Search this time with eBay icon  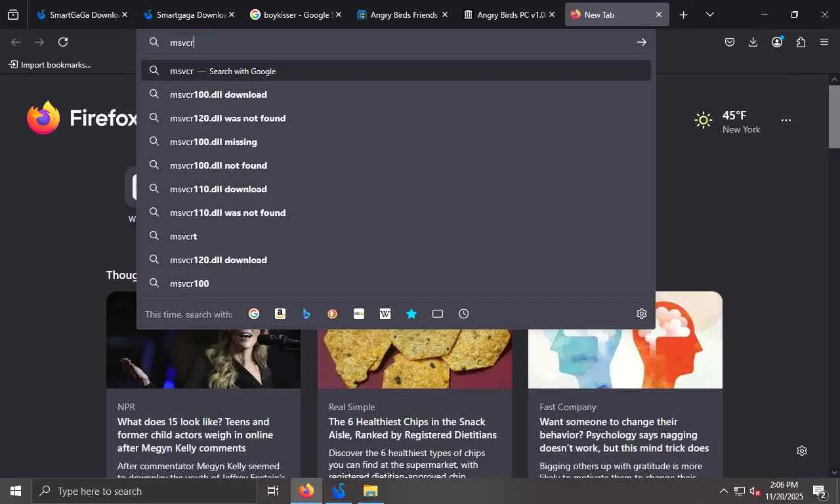click(x=359, y=314)
